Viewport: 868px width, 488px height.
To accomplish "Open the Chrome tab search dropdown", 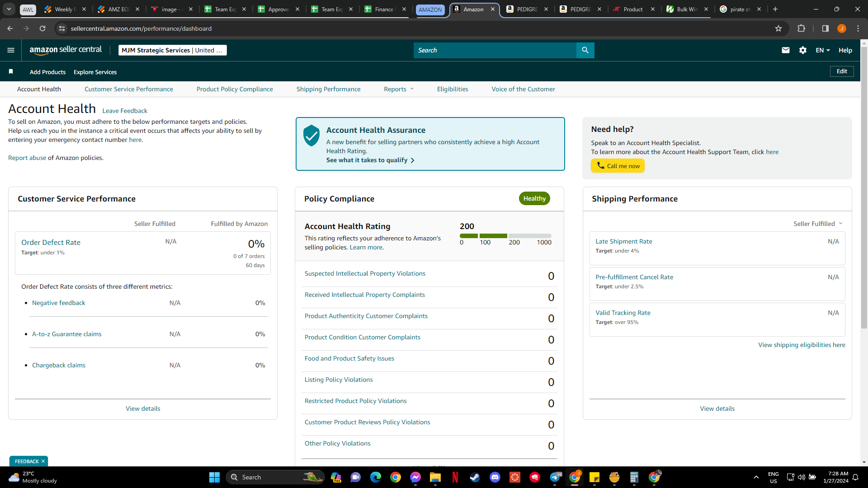I will pos(9,9).
